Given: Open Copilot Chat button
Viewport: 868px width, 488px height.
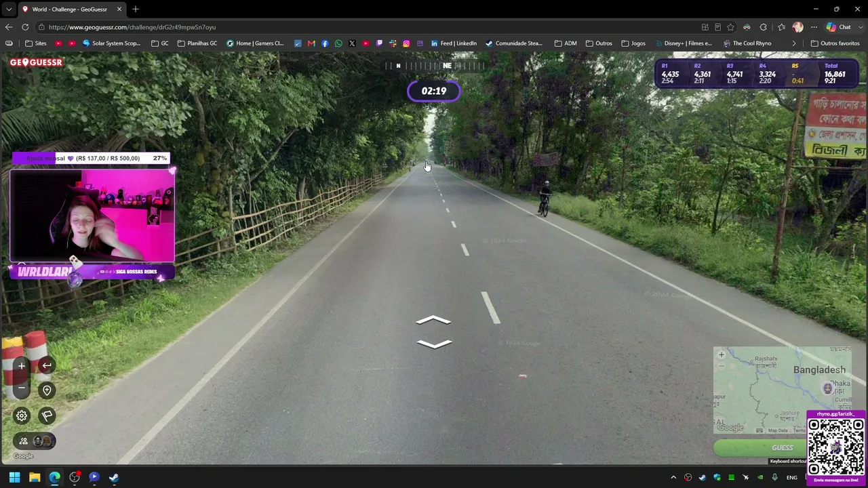Looking at the screenshot, I should click(839, 27).
